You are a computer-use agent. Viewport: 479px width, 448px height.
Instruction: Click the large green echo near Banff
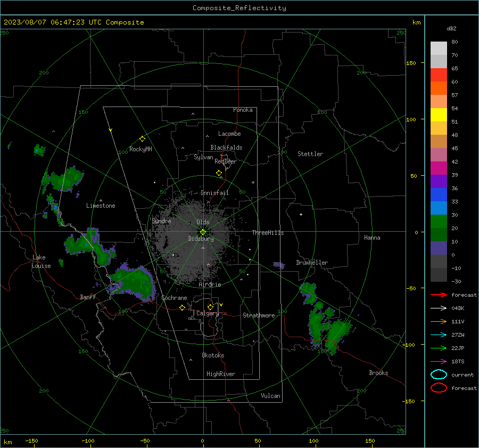(x=133, y=282)
